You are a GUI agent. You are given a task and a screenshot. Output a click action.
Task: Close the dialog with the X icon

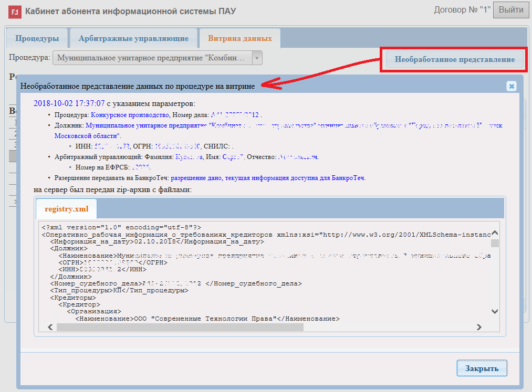[511, 87]
